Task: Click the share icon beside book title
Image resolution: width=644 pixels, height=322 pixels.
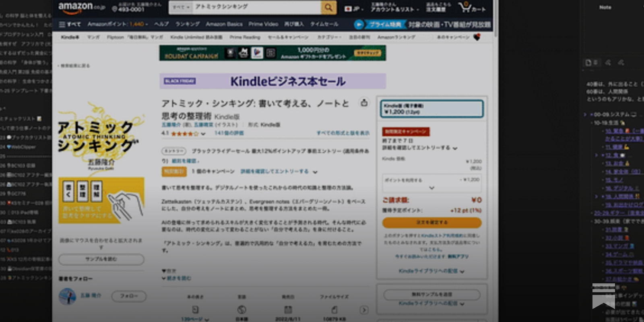Action: [364, 103]
